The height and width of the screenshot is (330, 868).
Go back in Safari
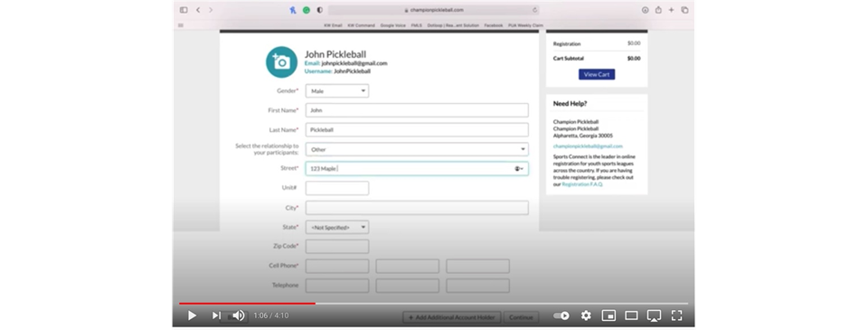[x=198, y=10]
